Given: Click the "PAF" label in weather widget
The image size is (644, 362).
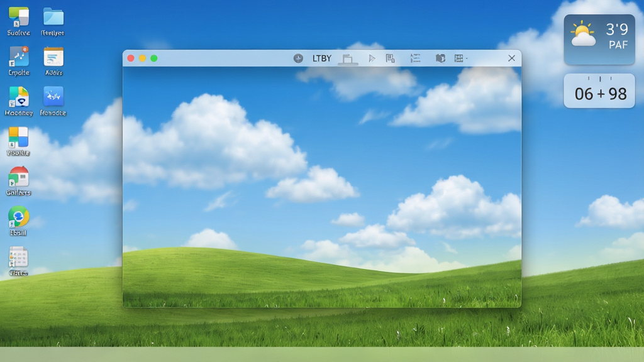Looking at the screenshot, I should pyautogui.click(x=618, y=45).
